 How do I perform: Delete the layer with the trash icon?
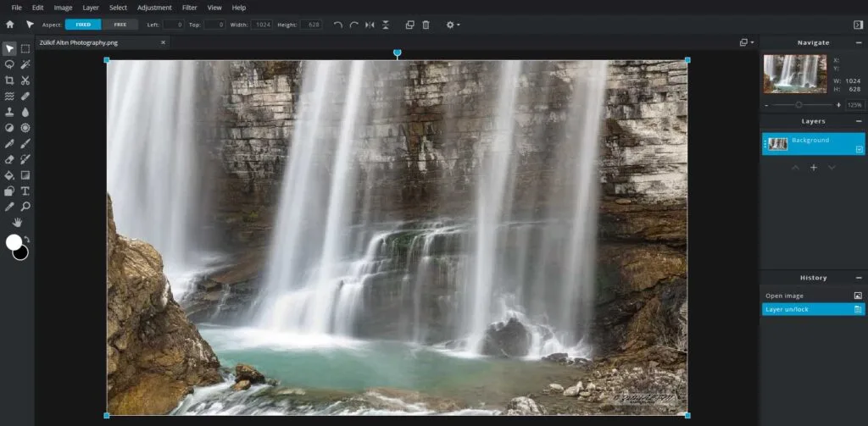click(x=426, y=25)
